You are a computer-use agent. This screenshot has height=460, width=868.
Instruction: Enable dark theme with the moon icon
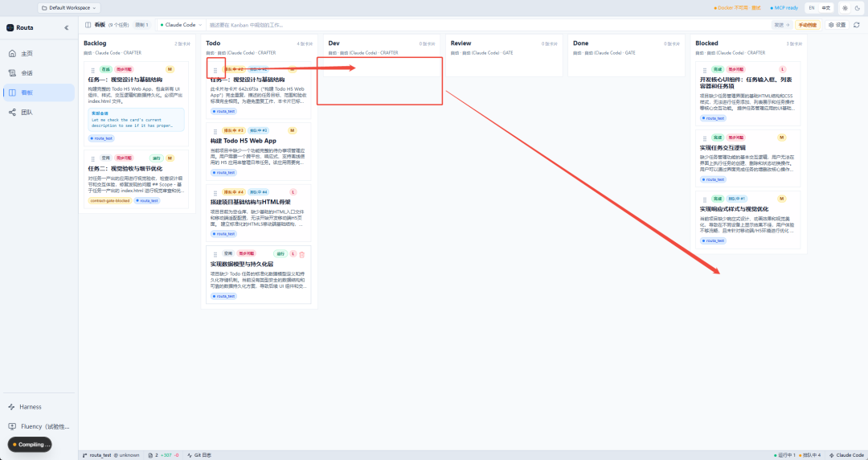[x=858, y=8]
